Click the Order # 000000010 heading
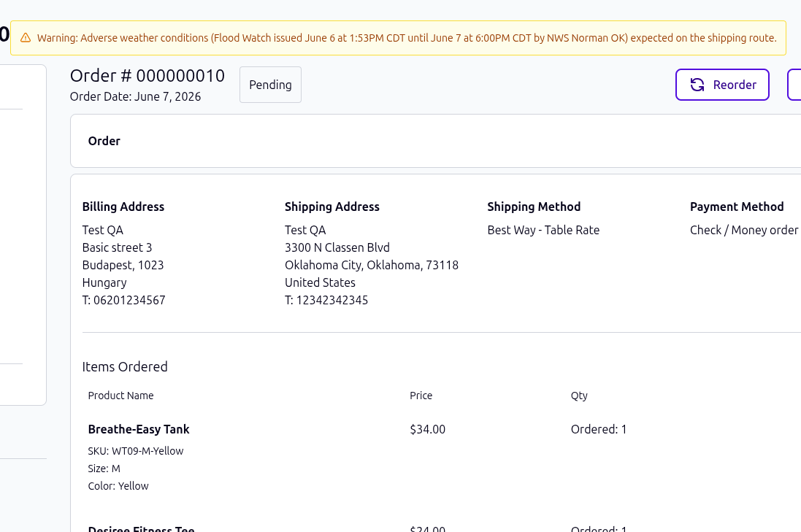Screen dimensions: 801x532 click(x=147, y=76)
